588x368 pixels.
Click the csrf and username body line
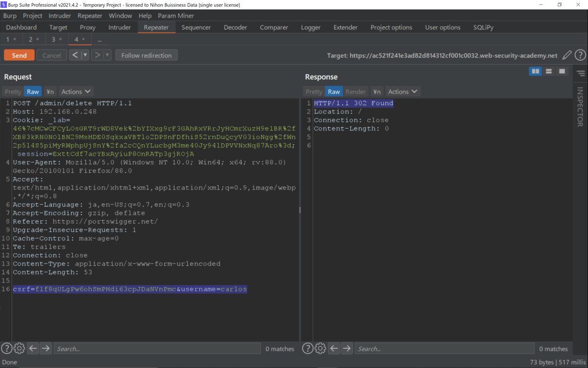point(130,289)
